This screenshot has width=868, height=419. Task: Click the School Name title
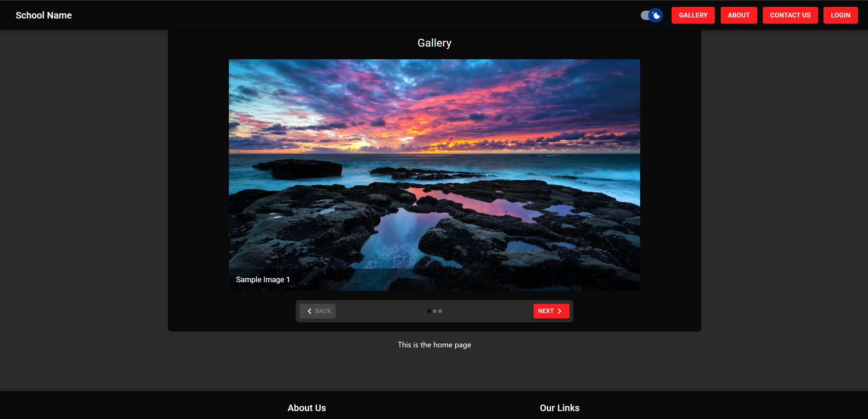[44, 15]
